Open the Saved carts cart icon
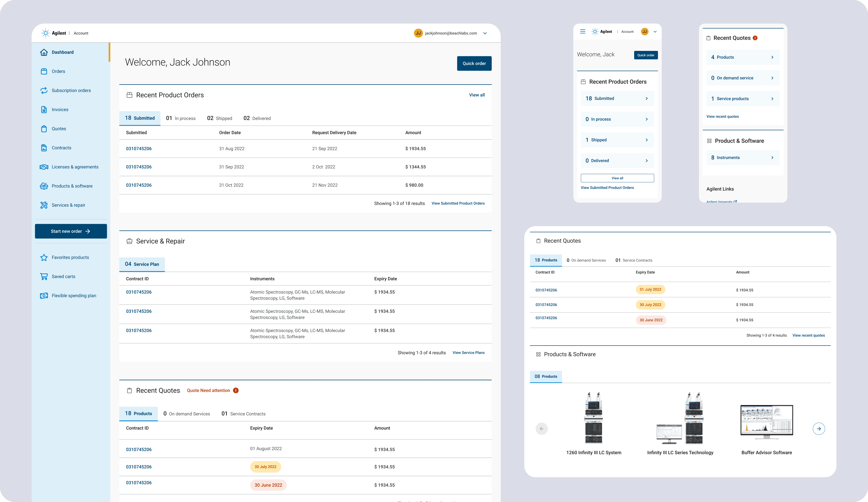 (x=44, y=277)
